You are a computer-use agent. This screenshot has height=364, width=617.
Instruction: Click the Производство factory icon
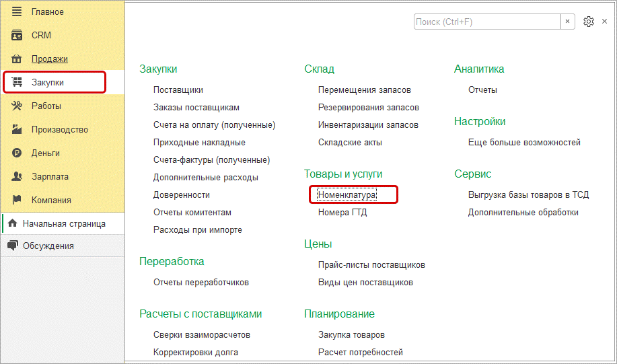(x=17, y=129)
